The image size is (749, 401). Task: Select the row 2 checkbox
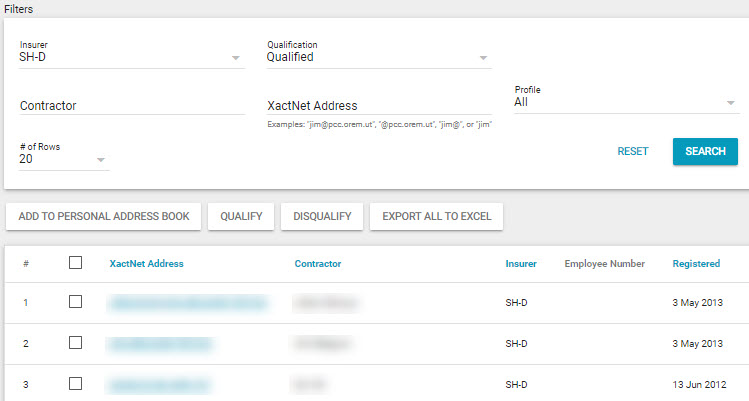pos(75,342)
